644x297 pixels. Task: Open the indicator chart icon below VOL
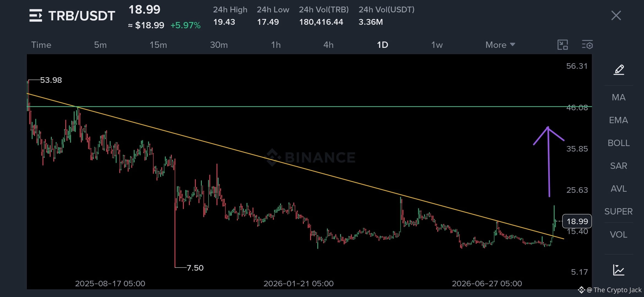coord(619,270)
